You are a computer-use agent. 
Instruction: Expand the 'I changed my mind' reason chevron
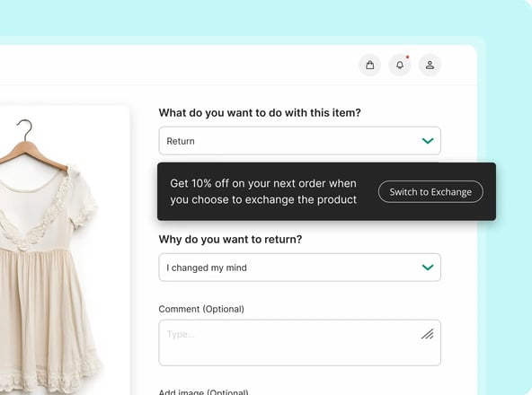[428, 268]
